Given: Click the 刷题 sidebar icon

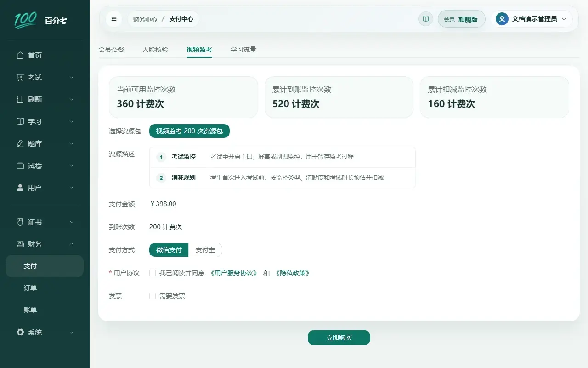Looking at the screenshot, I should [20, 99].
